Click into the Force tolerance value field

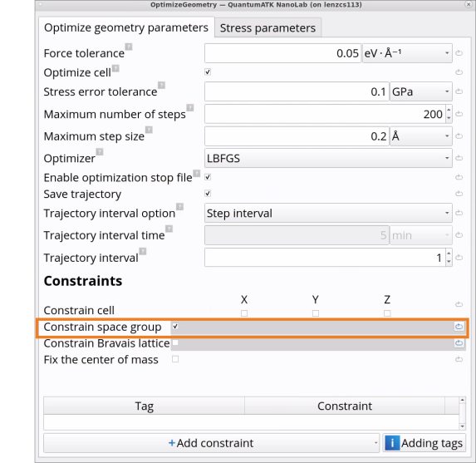tap(282, 53)
